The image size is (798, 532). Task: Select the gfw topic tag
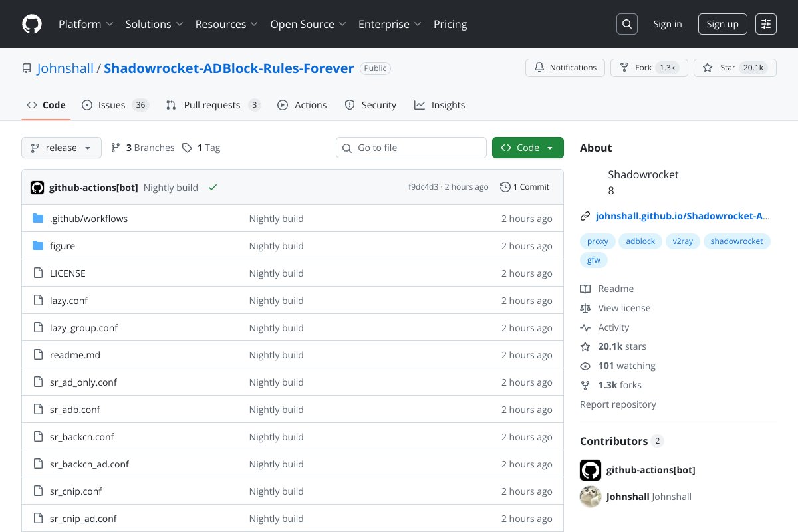594,260
